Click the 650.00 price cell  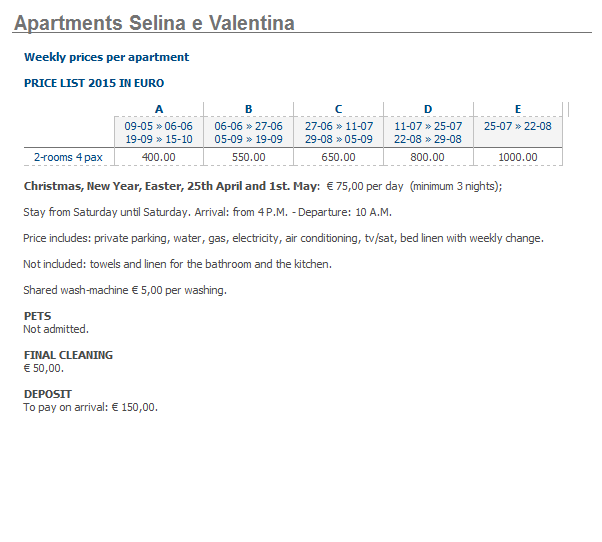(338, 157)
